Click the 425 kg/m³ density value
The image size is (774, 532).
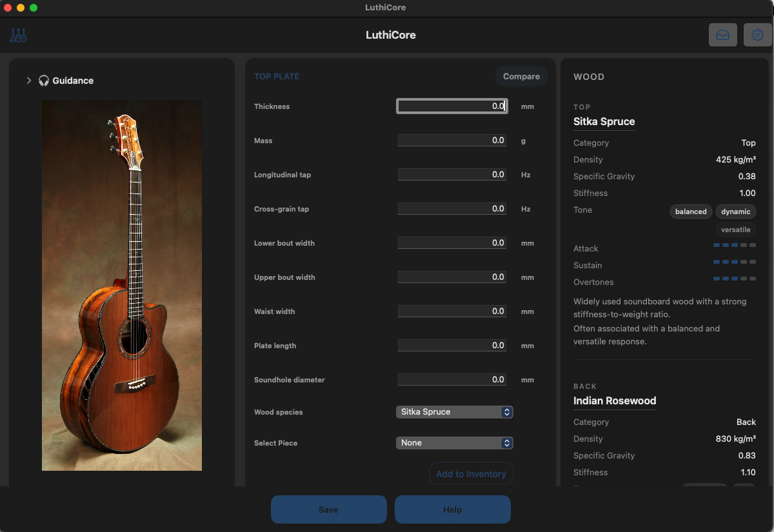[x=736, y=160]
